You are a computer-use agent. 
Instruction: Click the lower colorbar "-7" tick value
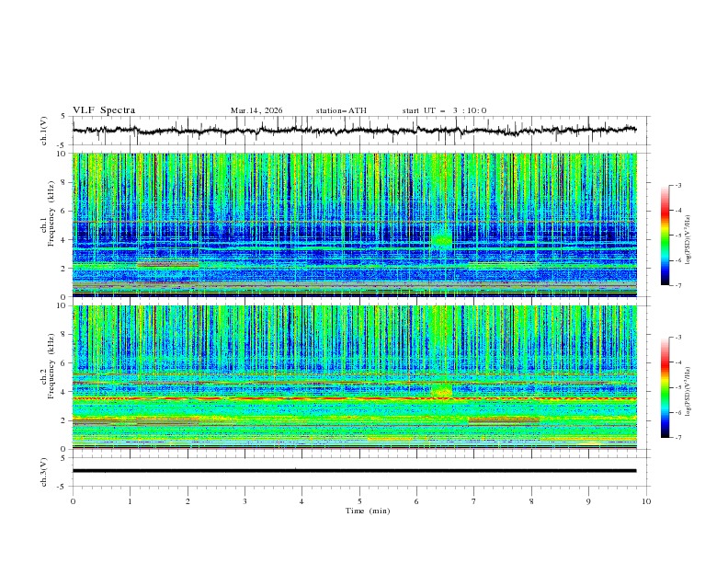tap(678, 438)
